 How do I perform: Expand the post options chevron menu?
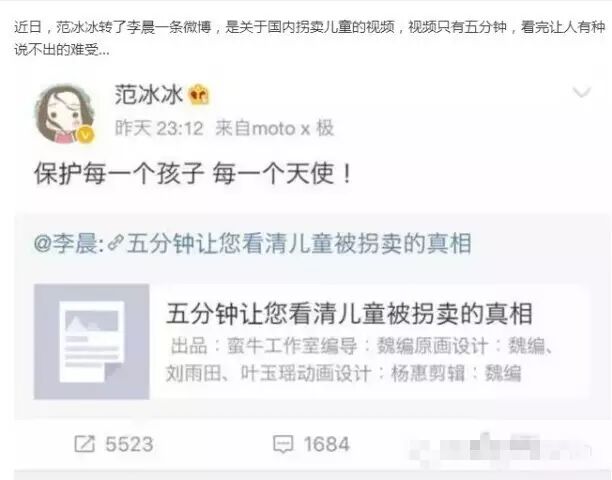click(x=582, y=92)
